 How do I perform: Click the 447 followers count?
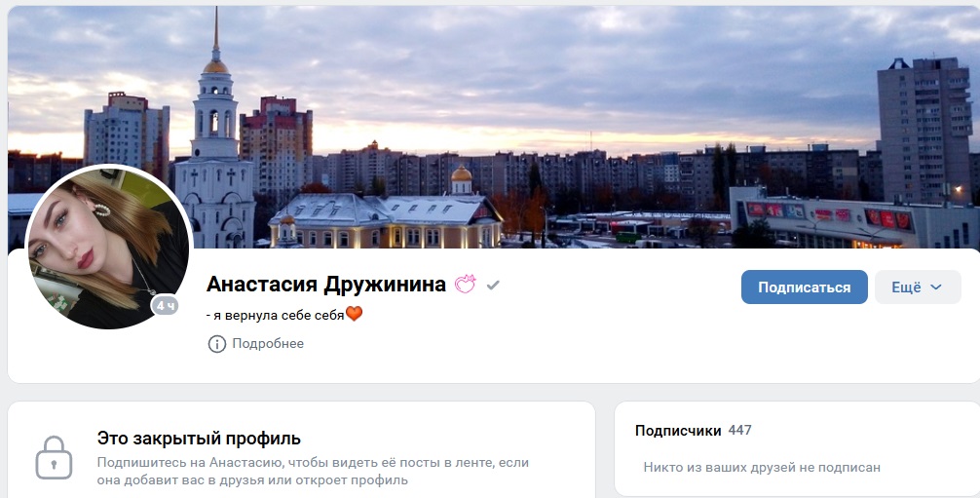coord(740,431)
